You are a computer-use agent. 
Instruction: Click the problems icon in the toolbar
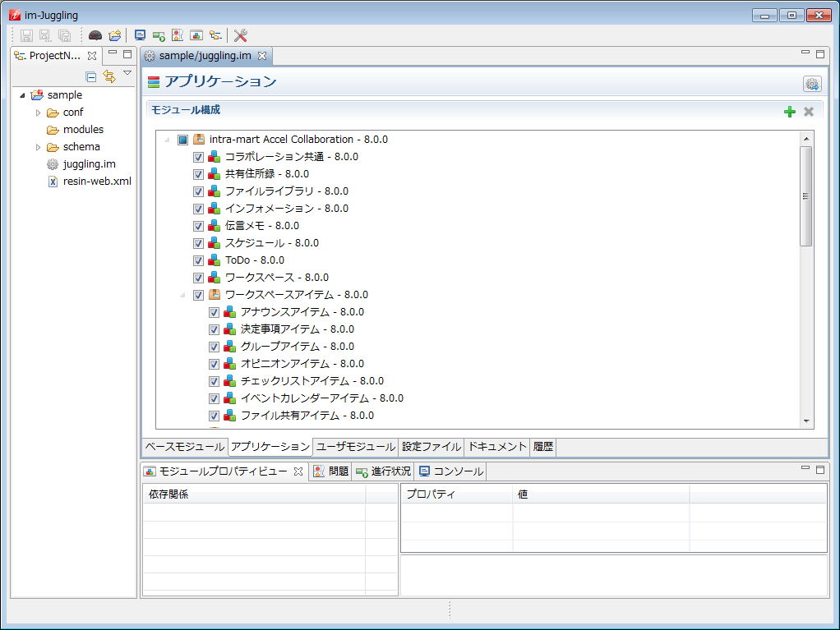pos(178,35)
